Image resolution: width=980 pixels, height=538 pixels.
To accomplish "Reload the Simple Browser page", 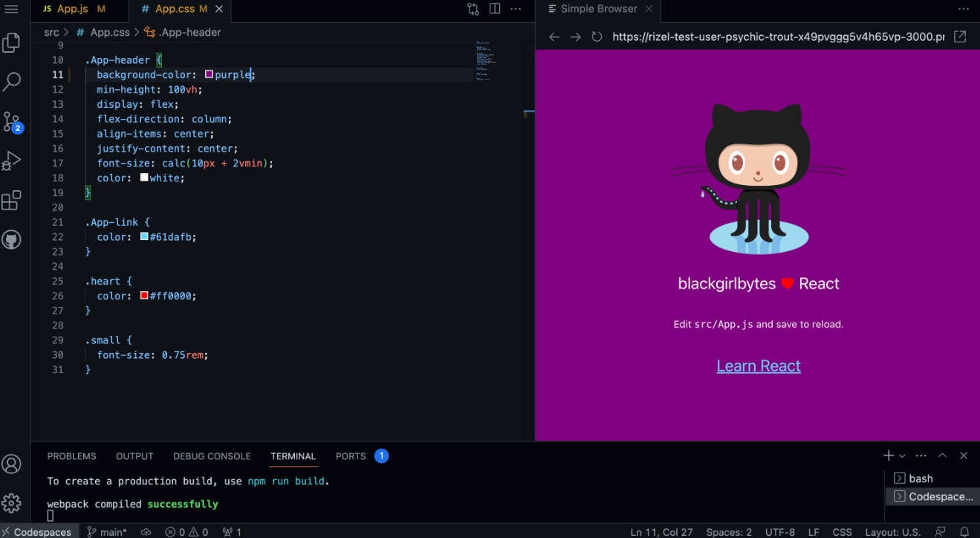I will [597, 37].
